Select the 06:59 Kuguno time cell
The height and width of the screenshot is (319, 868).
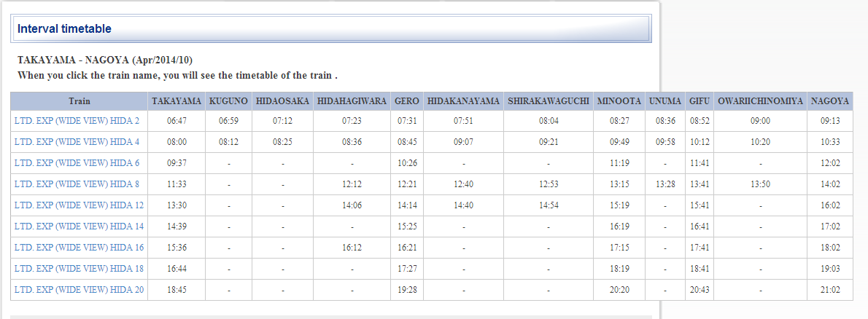click(x=228, y=121)
